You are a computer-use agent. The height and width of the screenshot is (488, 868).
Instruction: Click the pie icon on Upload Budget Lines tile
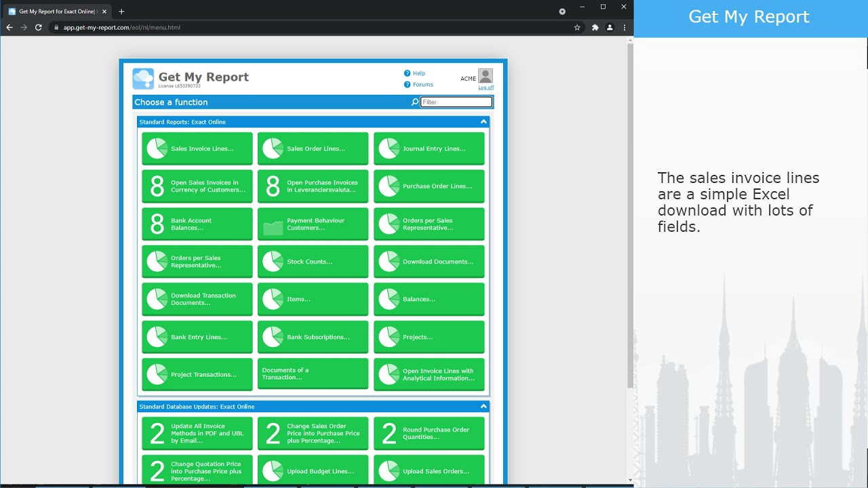pos(273,471)
